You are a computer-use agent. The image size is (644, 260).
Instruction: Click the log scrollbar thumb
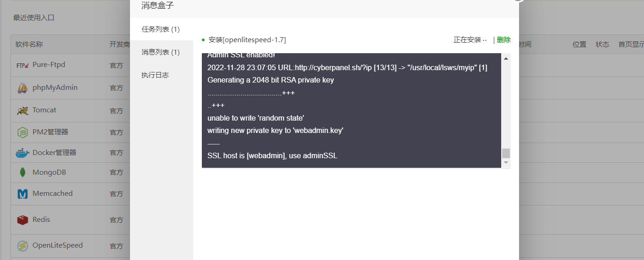tap(506, 153)
